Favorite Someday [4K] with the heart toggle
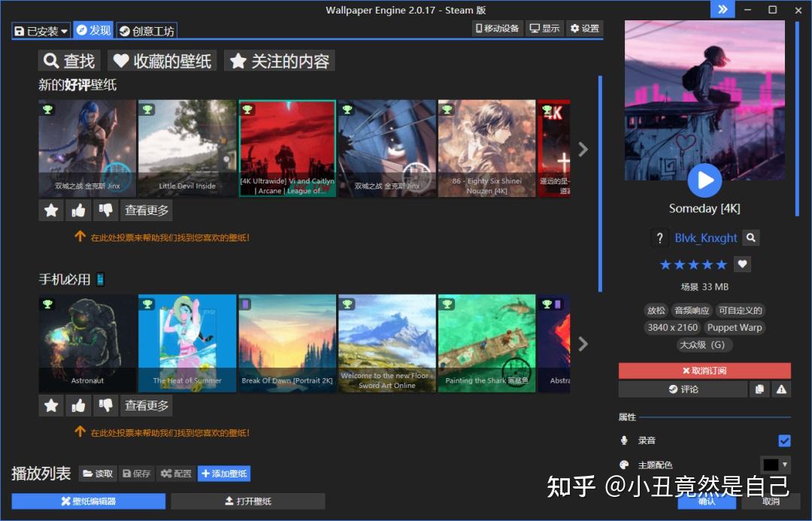This screenshot has width=812, height=521. pos(742,264)
